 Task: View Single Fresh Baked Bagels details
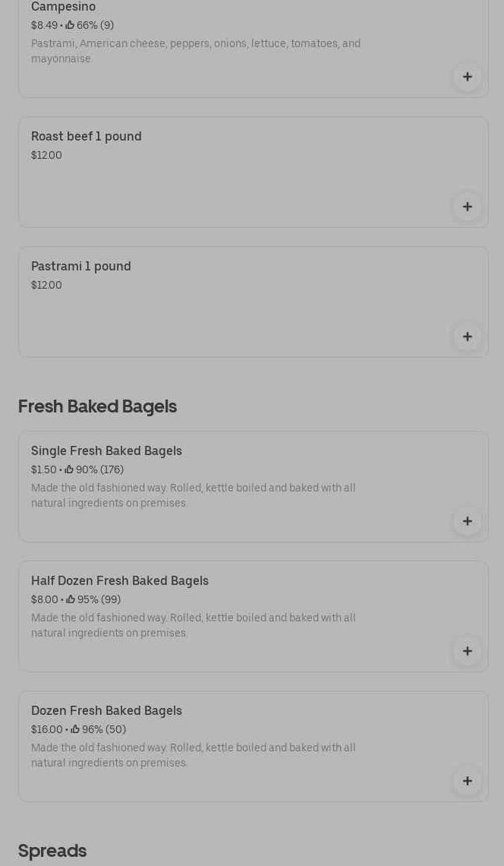[106, 451]
